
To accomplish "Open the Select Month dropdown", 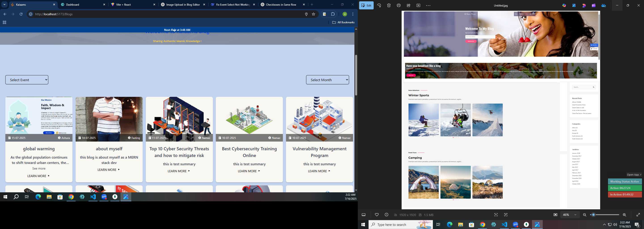I will coord(328,80).
